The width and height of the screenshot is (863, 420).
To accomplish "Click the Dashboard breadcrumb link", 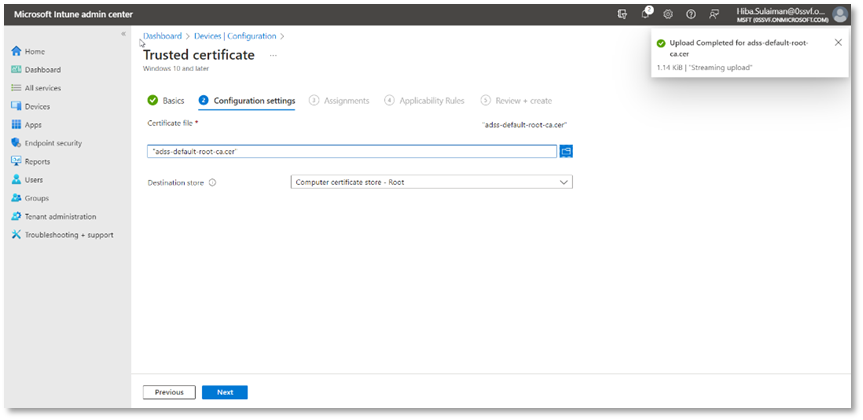I will [162, 36].
